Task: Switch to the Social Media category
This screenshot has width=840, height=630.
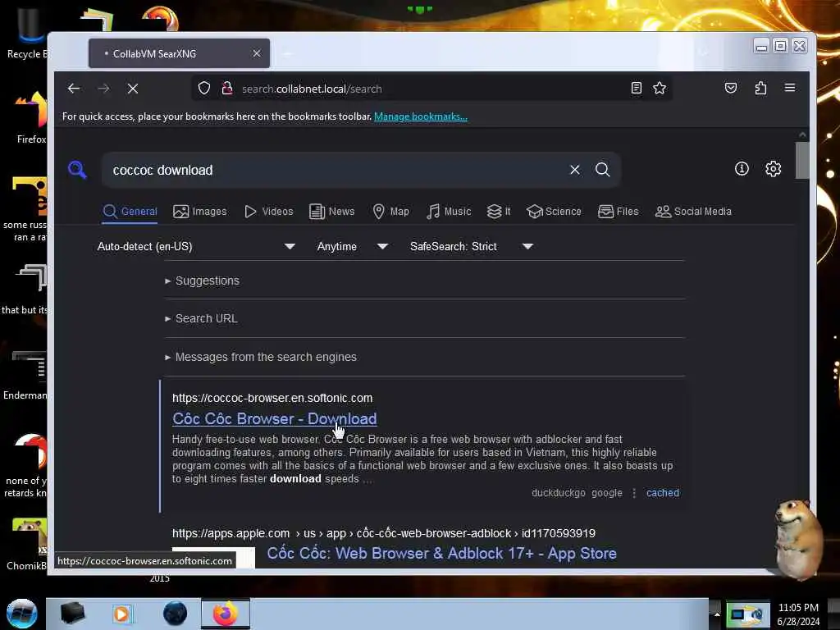Action: 692,211
